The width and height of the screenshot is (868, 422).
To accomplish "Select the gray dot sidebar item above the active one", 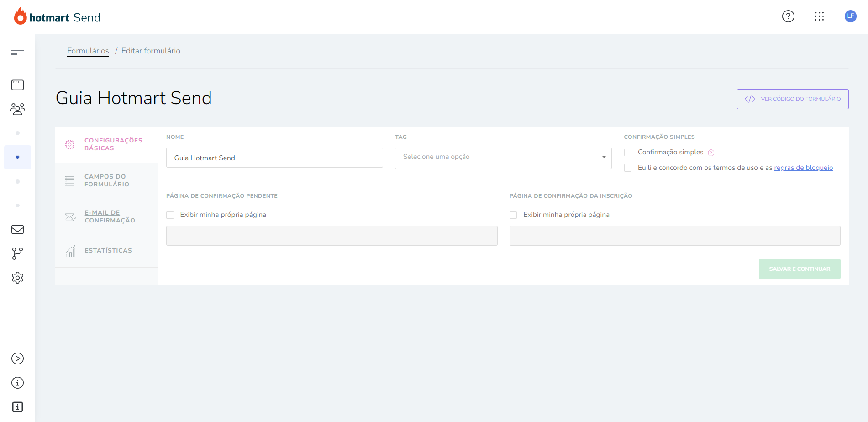I will pos(17,133).
